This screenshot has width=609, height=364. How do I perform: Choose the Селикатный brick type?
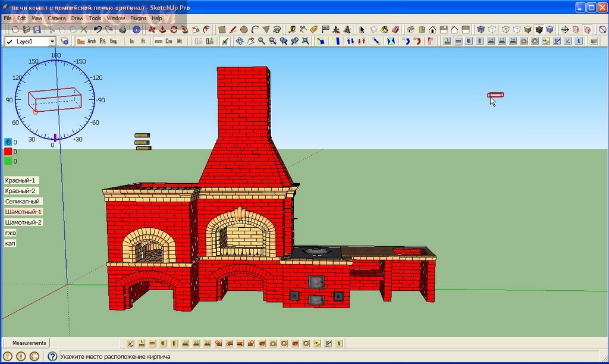(x=22, y=201)
